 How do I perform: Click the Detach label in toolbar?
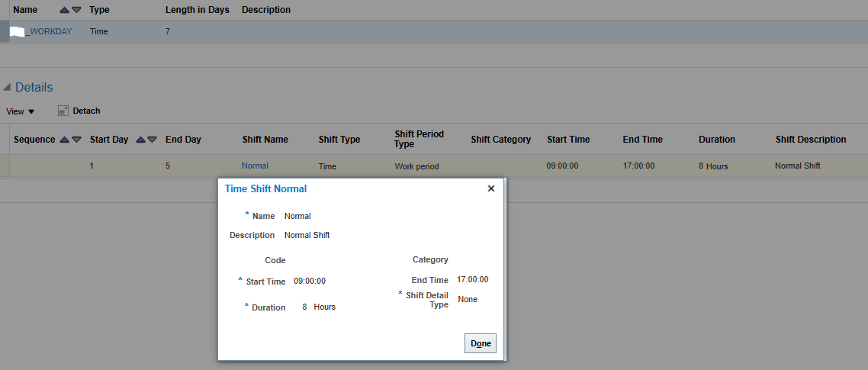pos(86,111)
